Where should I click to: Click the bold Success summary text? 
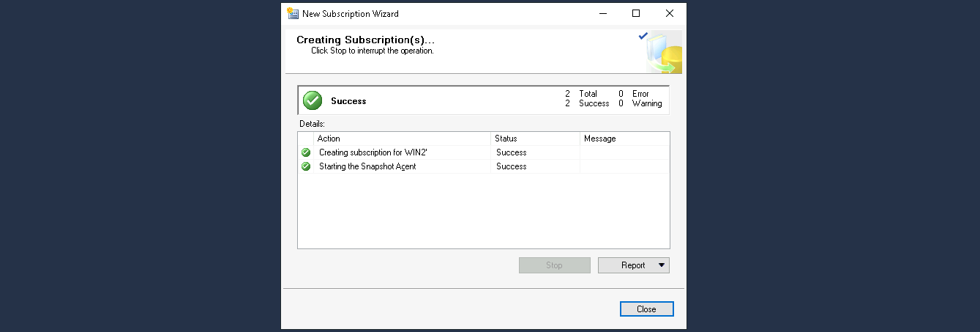point(348,101)
